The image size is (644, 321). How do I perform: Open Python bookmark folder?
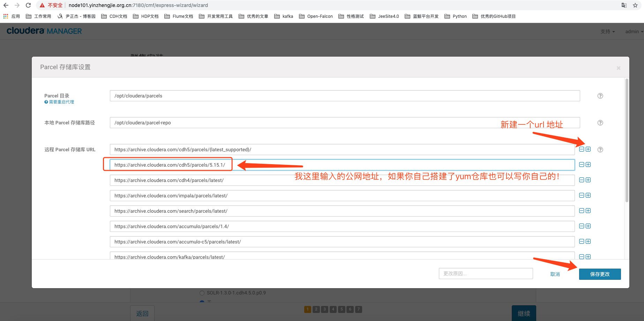456,16
